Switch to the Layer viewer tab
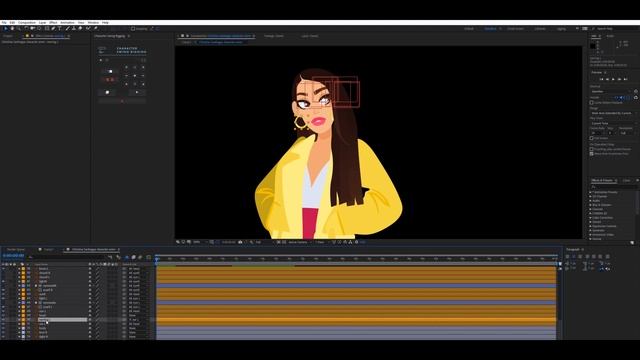The width and height of the screenshot is (640, 360). click(x=310, y=36)
